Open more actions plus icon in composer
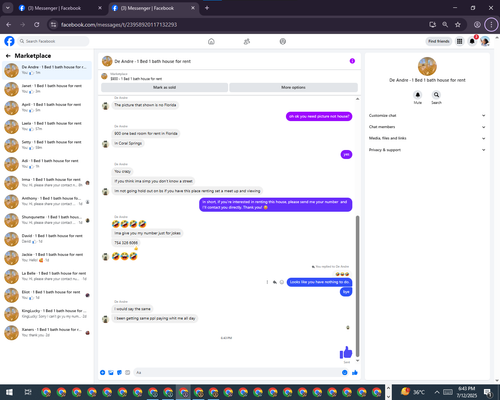The height and width of the screenshot is (400, 500). (103, 372)
